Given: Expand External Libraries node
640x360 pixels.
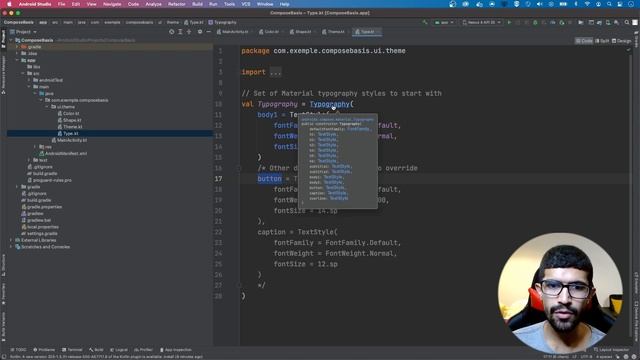Looking at the screenshot, I should [11, 240].
